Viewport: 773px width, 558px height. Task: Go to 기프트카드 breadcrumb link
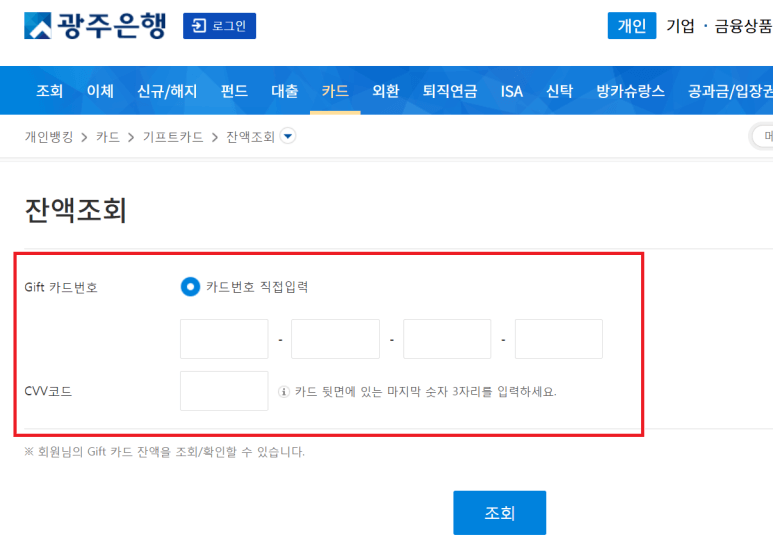[x=173, y=137]
